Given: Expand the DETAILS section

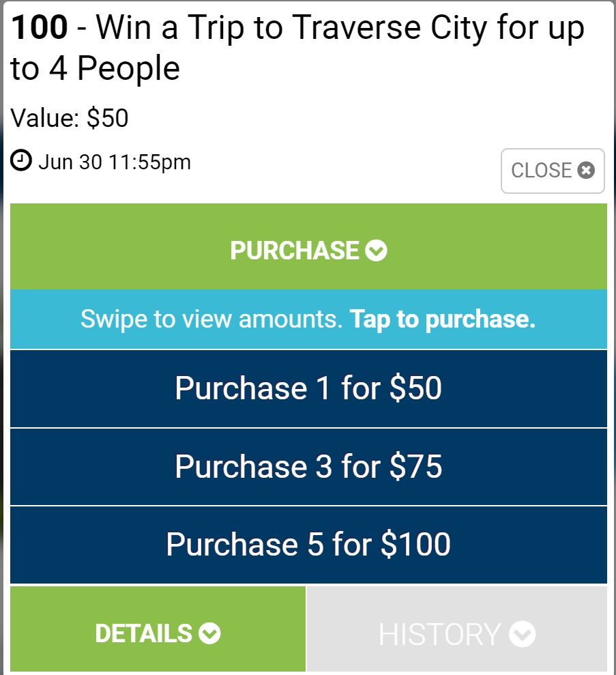Looking at the screenshot, I should point(158,629).
